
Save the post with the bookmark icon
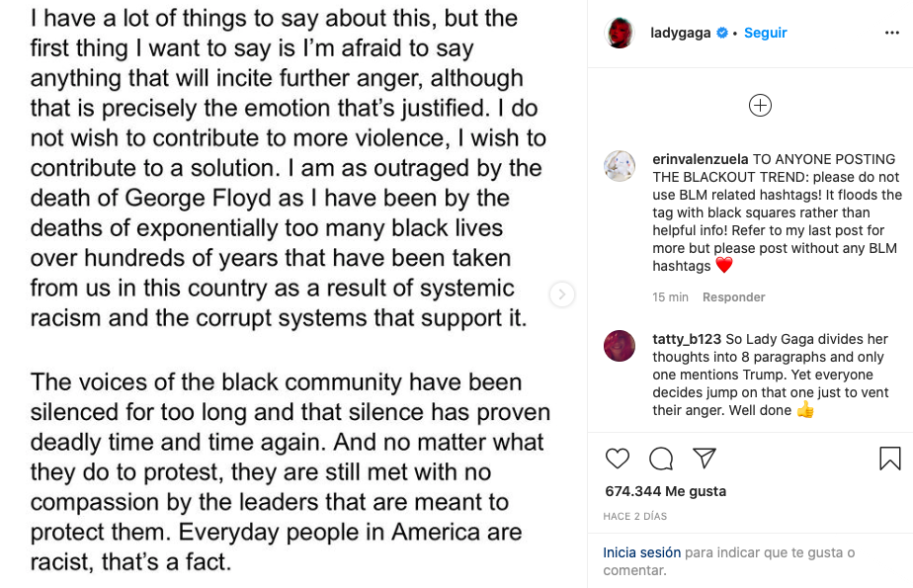889,459
